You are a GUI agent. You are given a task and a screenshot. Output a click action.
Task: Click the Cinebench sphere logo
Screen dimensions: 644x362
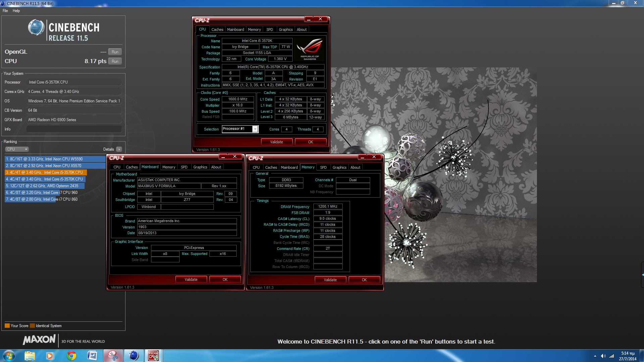pyautogui.click(x=36, y=28)
